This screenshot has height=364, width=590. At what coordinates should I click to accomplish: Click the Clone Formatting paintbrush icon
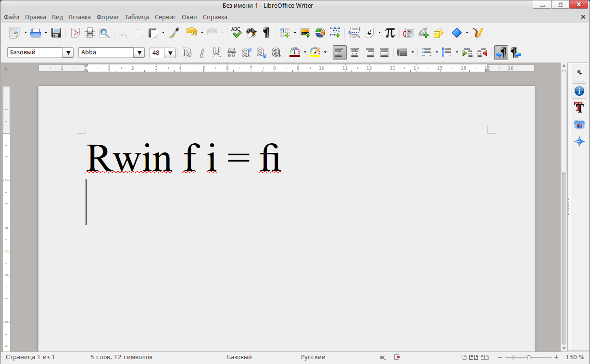click(x=174, y=33)
